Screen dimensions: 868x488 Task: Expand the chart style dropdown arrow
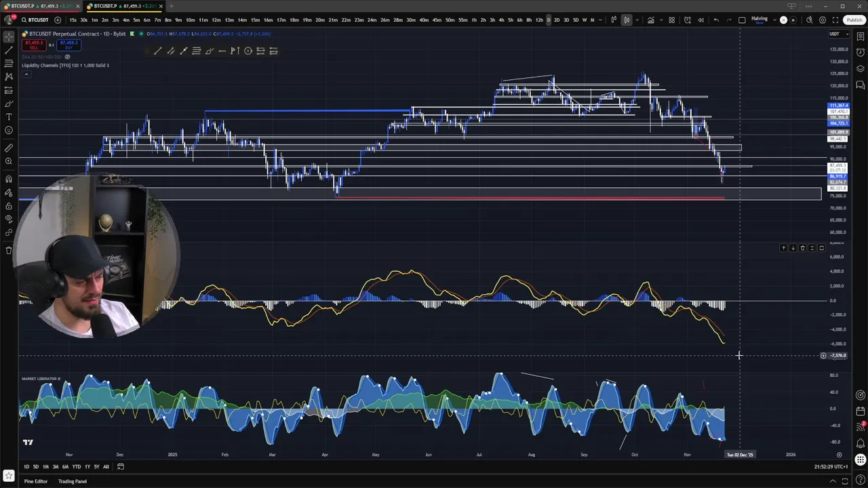[x=637, y=20]
